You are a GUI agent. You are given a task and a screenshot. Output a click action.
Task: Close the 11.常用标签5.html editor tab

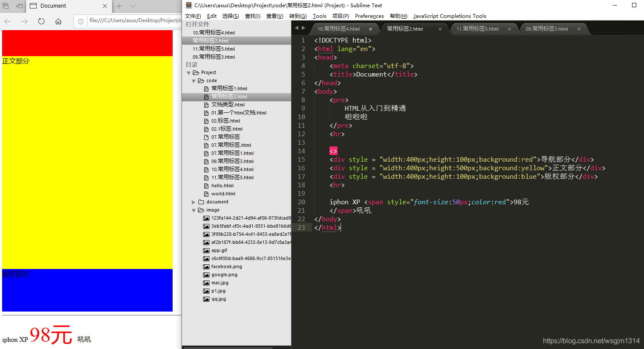pos(509,29)
